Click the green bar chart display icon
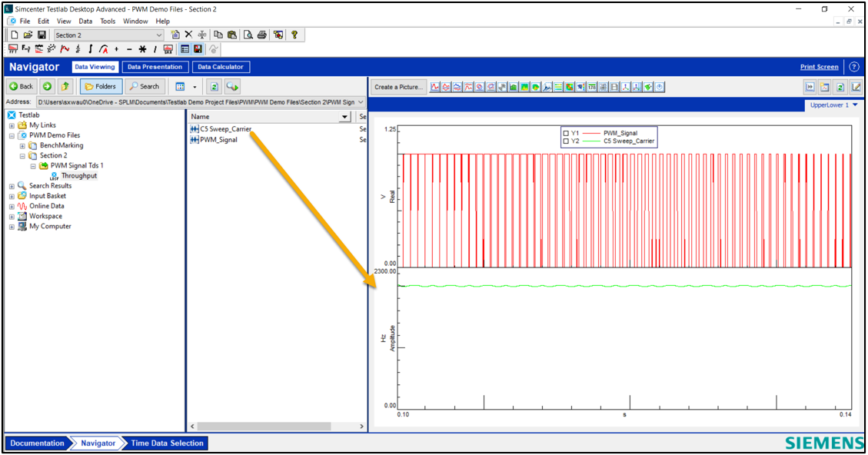The image size is (868, 455). 513,87
